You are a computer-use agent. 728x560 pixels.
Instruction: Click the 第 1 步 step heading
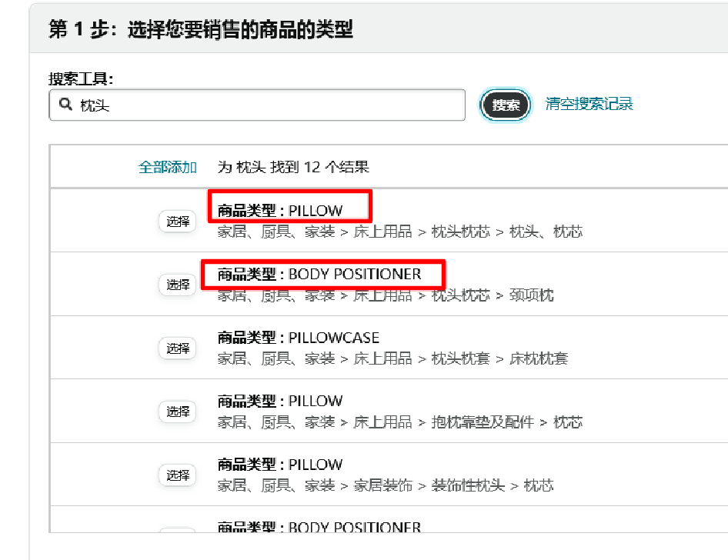pos(200,30)
